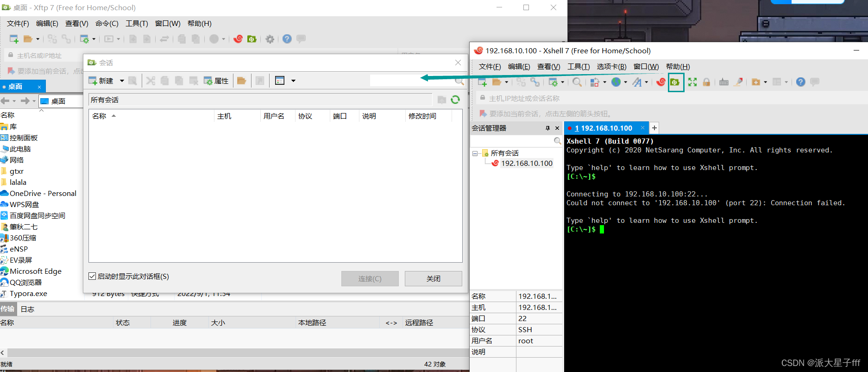
Task: Expand Open folder dropdown arrow in Xshell toolbar
Action: tap(506, 82)
